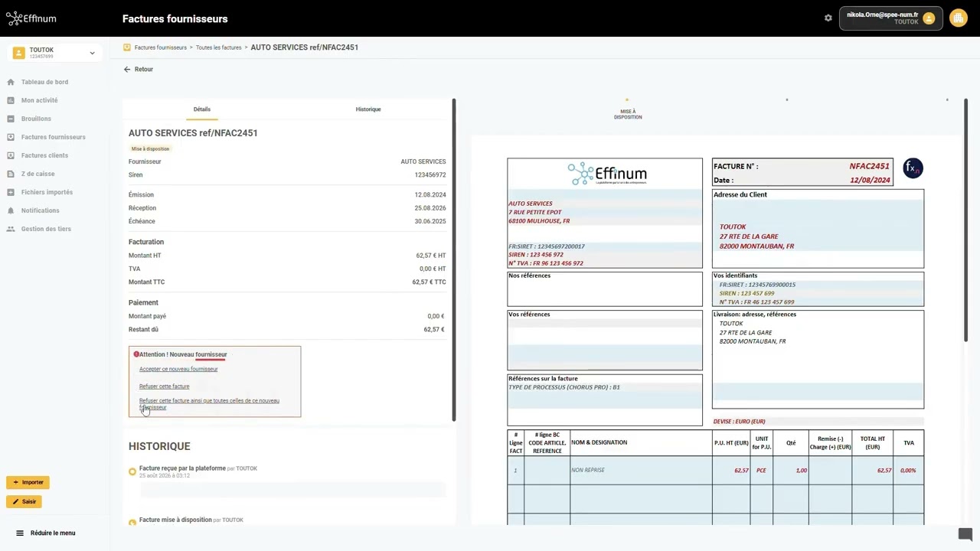980x551 pixels.
Task: Click the details panel vertical scrollbar
Action: 454,260
